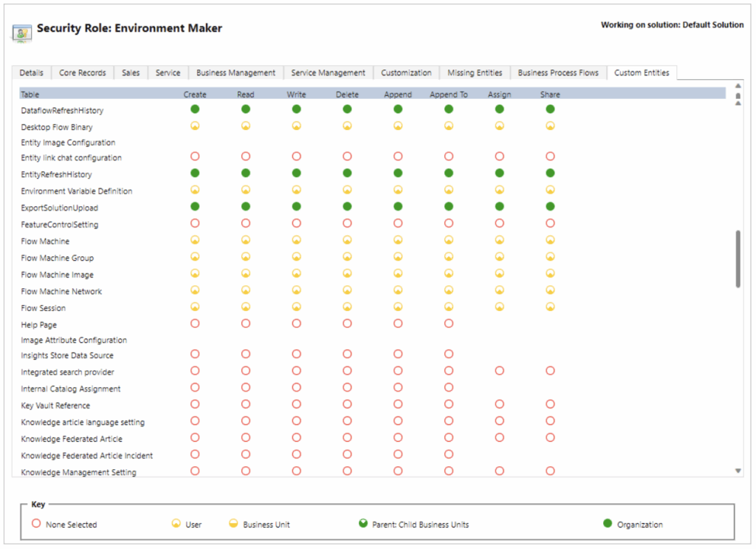
Task: Set Write privilege for Internal Catalog Assignment
Action: click(x=297, y=387)
